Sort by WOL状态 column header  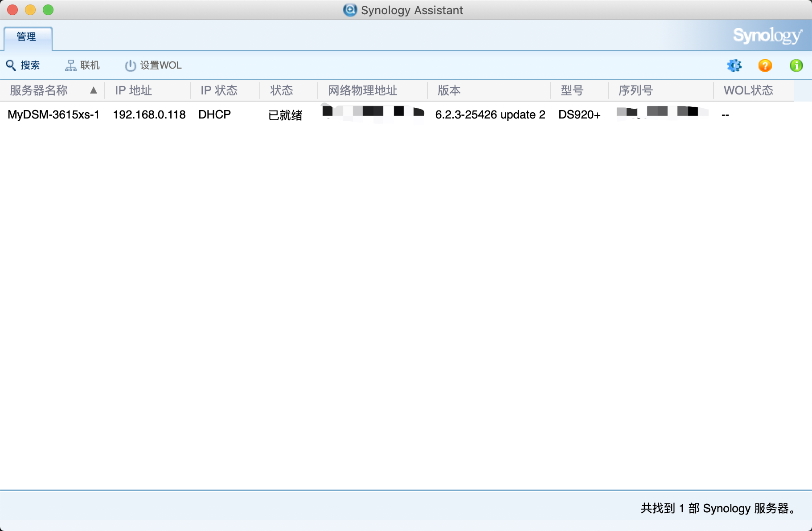[754, 90]
